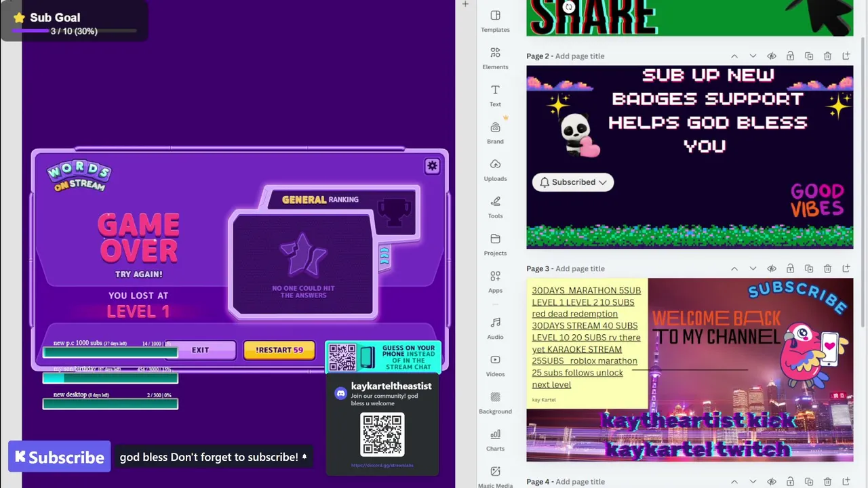Open the Uploads panel
This screenshot has width=868, height=488.
[495, 170]
